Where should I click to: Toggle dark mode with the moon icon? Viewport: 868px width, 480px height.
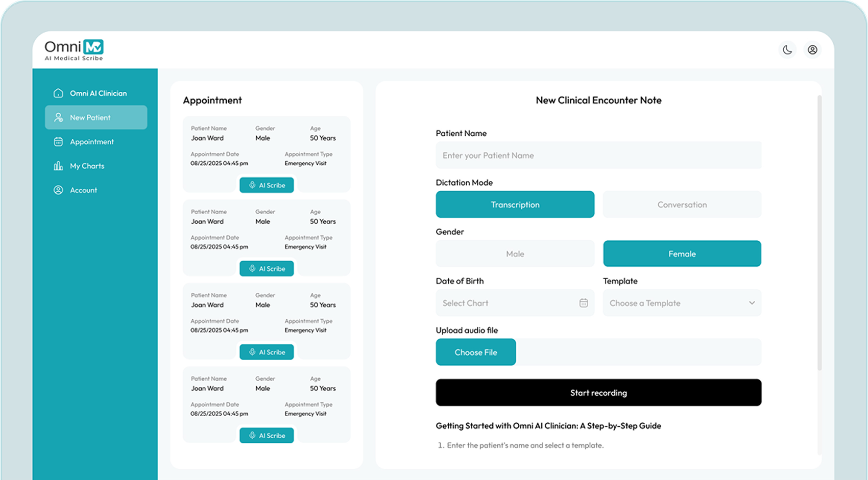pos(787,50)
